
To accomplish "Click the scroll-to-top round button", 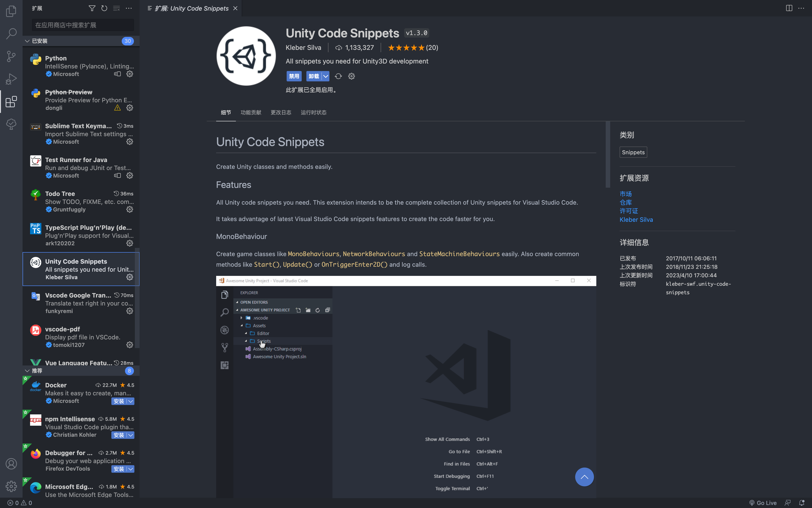I will click(584, 477).
